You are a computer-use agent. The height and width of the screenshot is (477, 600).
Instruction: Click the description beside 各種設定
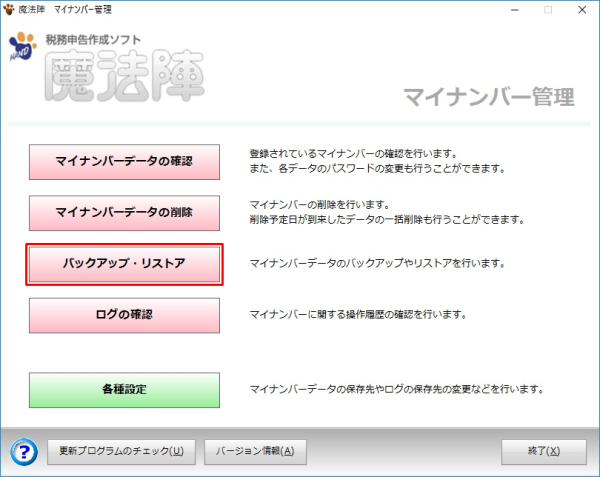click(x=395, y=389)
